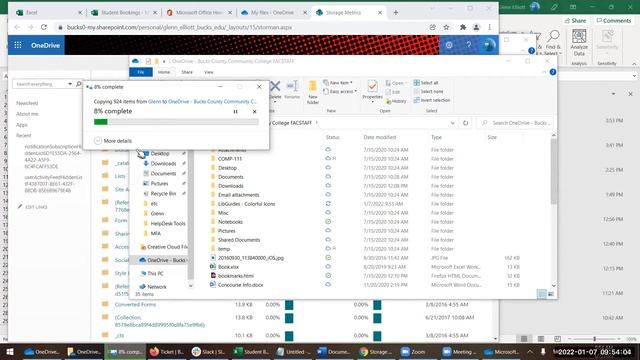Image resolution: width=640 pixels, height=360 pixels.
Task: Open the New item dropdown
Action: point(338,82)
